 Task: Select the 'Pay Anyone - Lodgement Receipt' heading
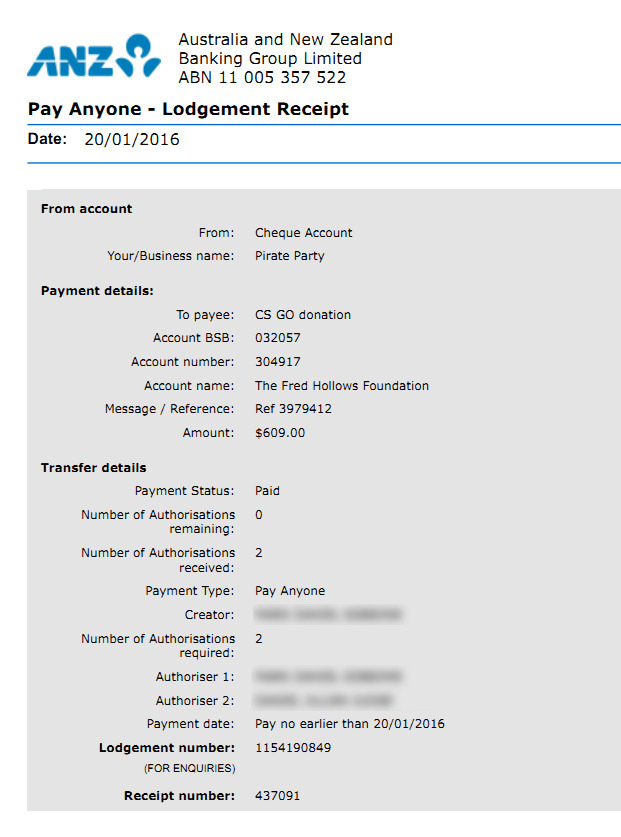188,109
